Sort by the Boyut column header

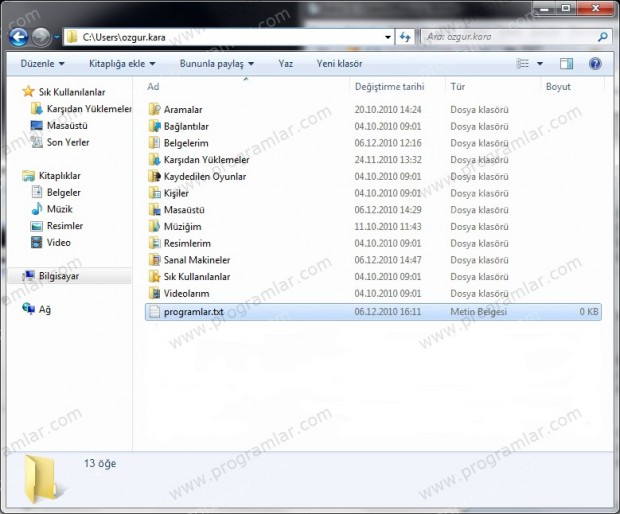click(558, 87)
